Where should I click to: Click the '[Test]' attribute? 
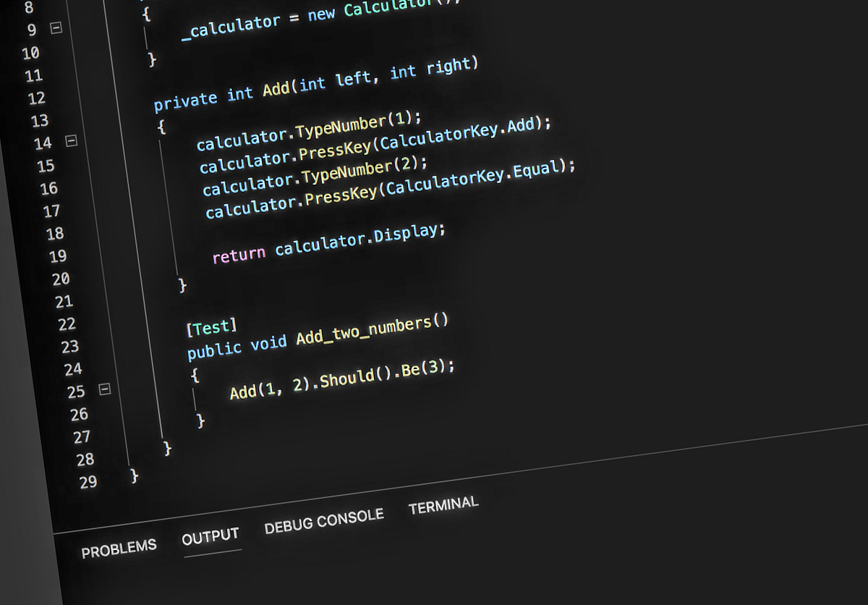tap(211, 327)
